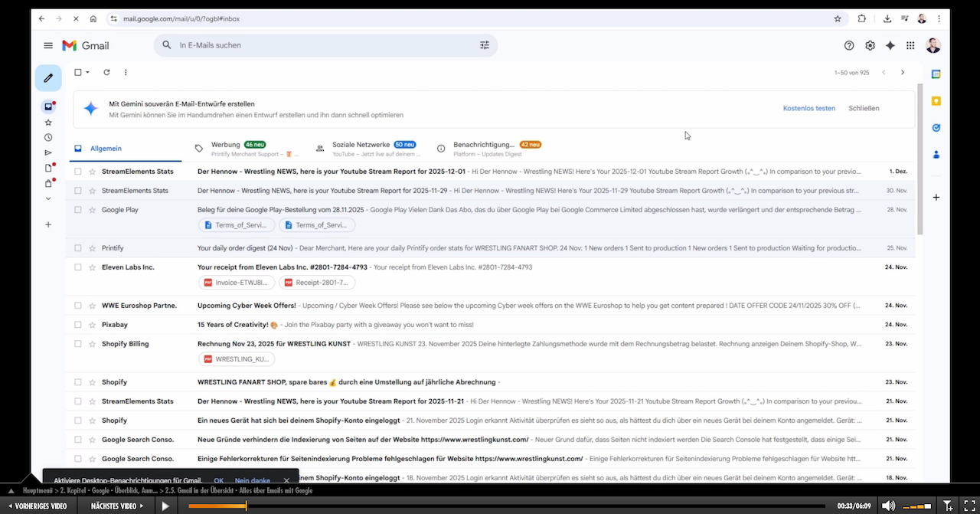Tick checkbox for Printify email
Image resolution: width=980 pixels, height=514 pixels.
click(x=78, y=248)
